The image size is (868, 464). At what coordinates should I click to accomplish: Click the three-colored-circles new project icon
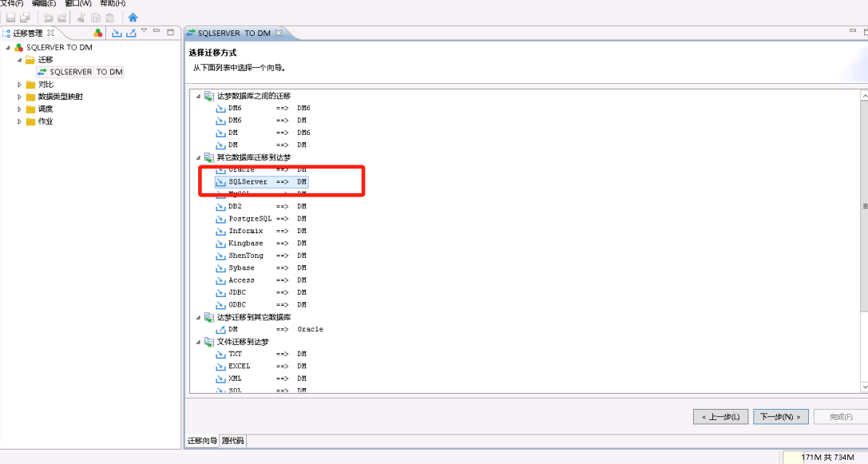point(98,34)
